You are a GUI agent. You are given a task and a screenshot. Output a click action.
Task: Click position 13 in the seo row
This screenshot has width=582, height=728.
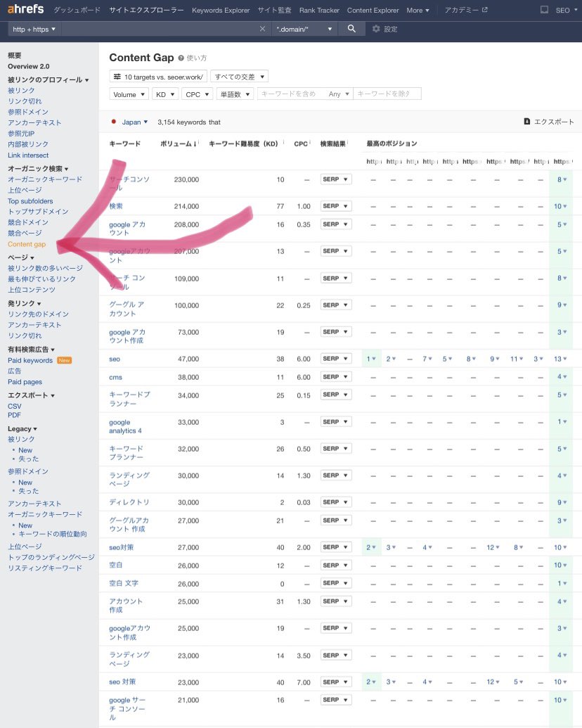pos(560,359)
